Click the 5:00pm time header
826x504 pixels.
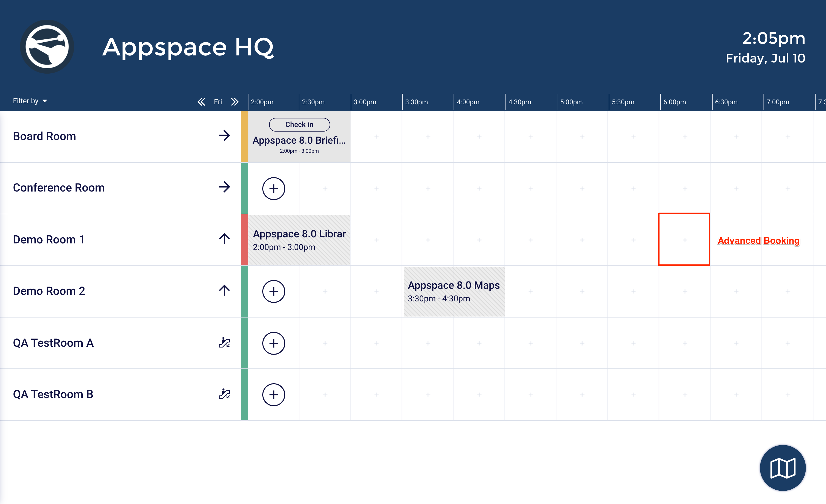(x=571, y=102)
